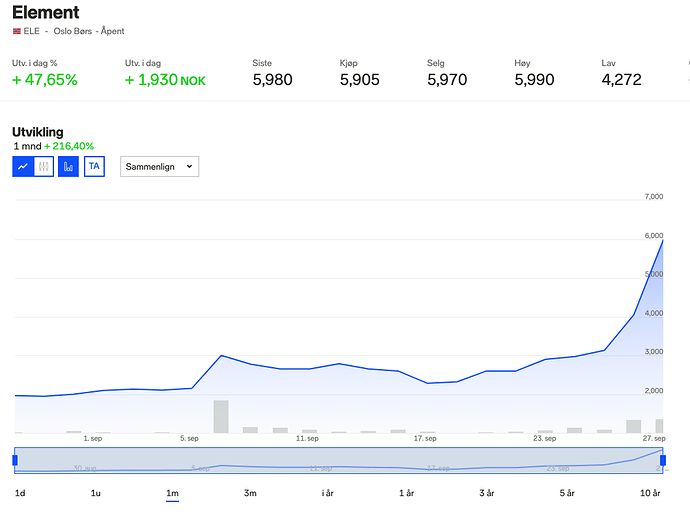
Task: Click the range navigator overview chart
Action: (339, 460)
